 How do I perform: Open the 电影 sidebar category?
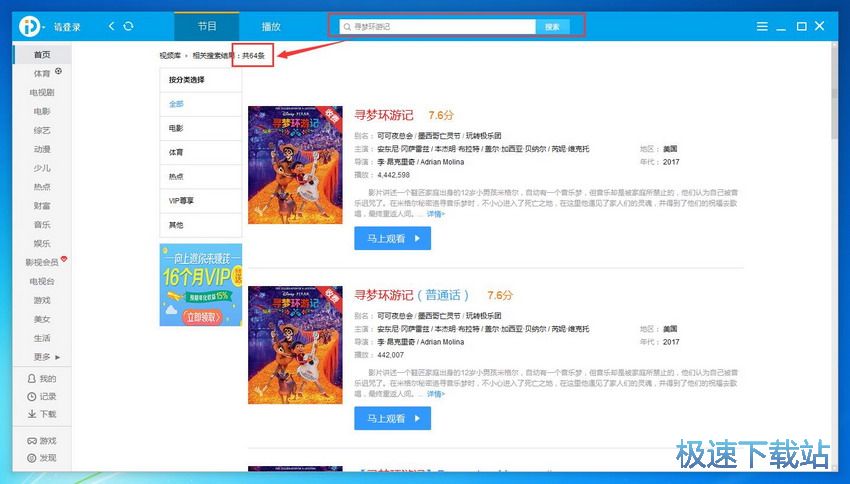pyautogui.click(x=42, y=111)
